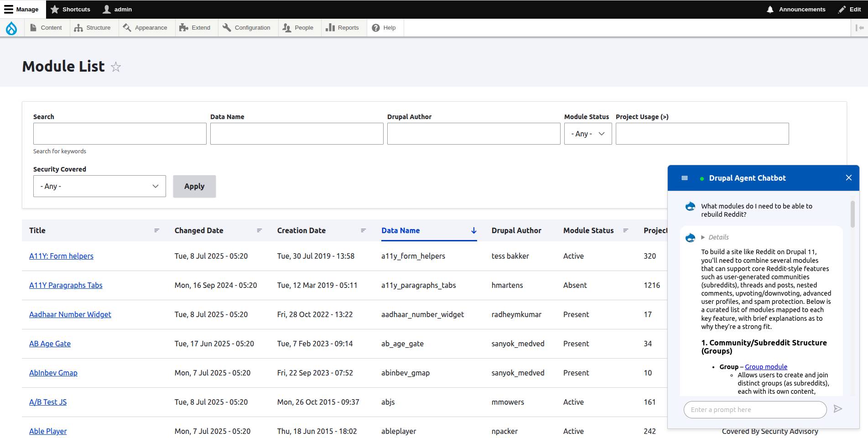This screenshot has width=868, height=438.
Task: Click the Edit pencil in toolbar
Action: click(850, 9)
